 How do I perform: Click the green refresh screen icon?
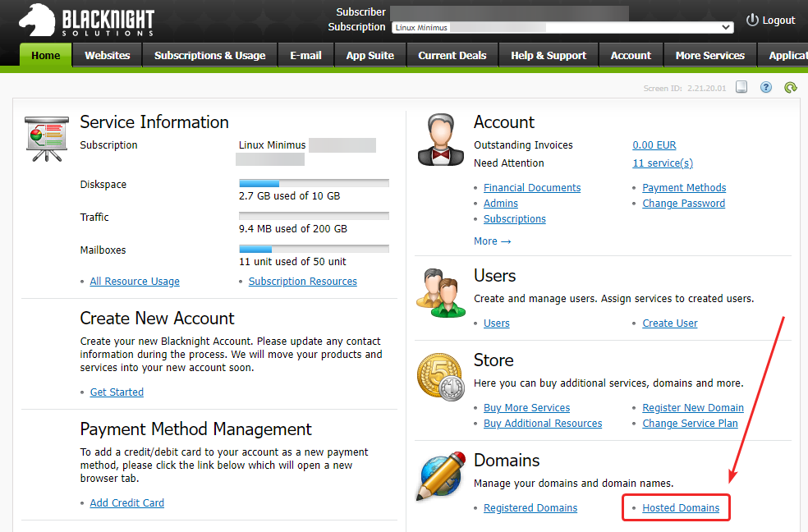coord(791,87)
